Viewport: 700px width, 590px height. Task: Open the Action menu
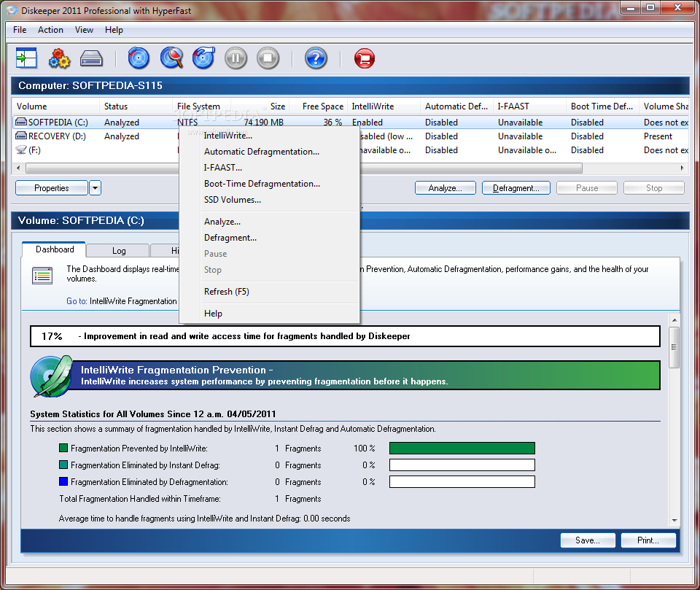[50, 30]
